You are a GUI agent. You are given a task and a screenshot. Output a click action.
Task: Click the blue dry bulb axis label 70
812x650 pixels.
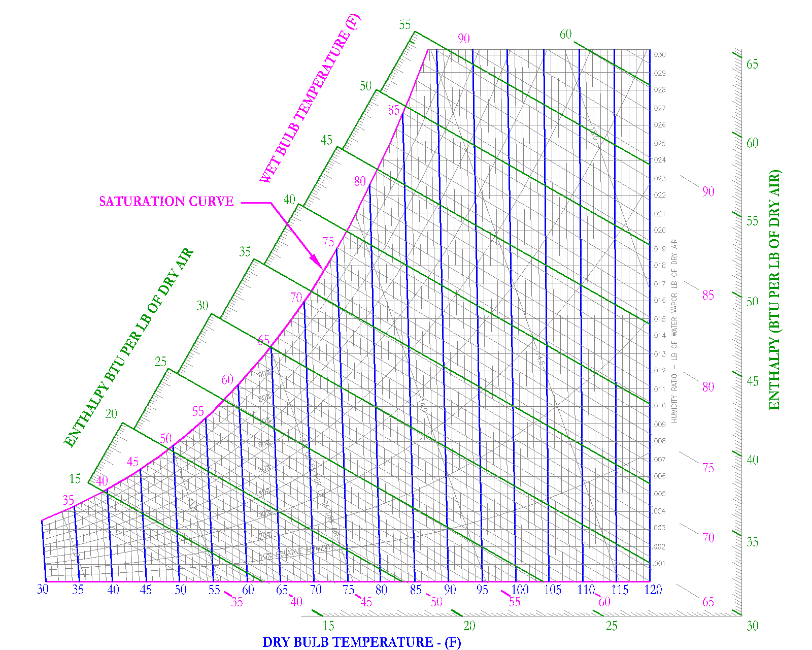coord(316,590)
